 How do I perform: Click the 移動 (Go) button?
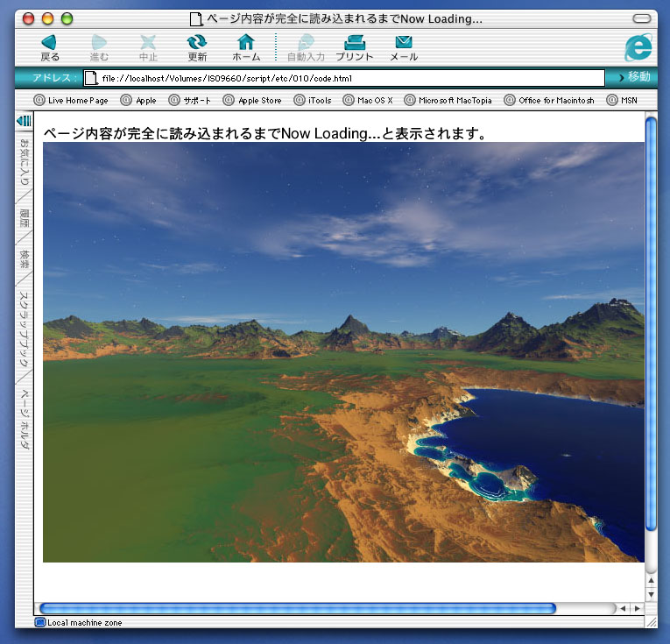(632, 78)
